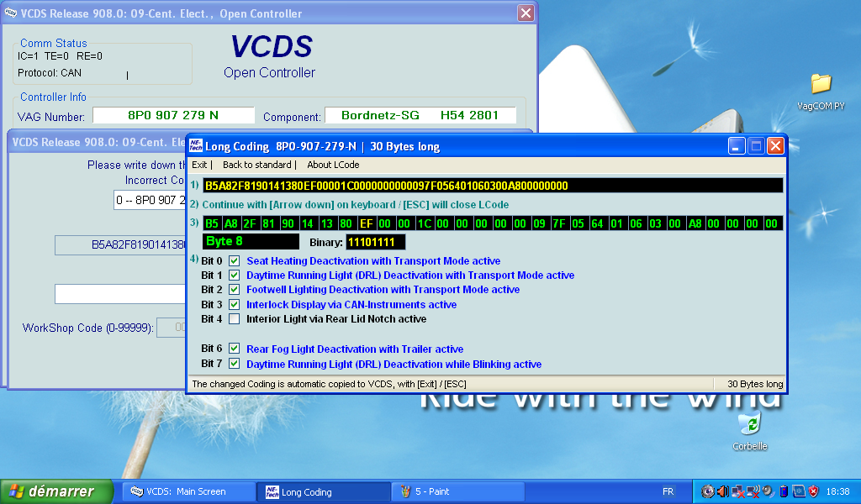Click the long coding hex string field

[x=493, y=186]
